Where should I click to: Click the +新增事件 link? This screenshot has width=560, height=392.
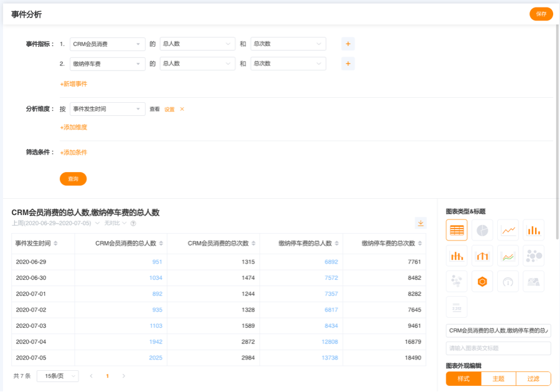click(x=74, y=84)
